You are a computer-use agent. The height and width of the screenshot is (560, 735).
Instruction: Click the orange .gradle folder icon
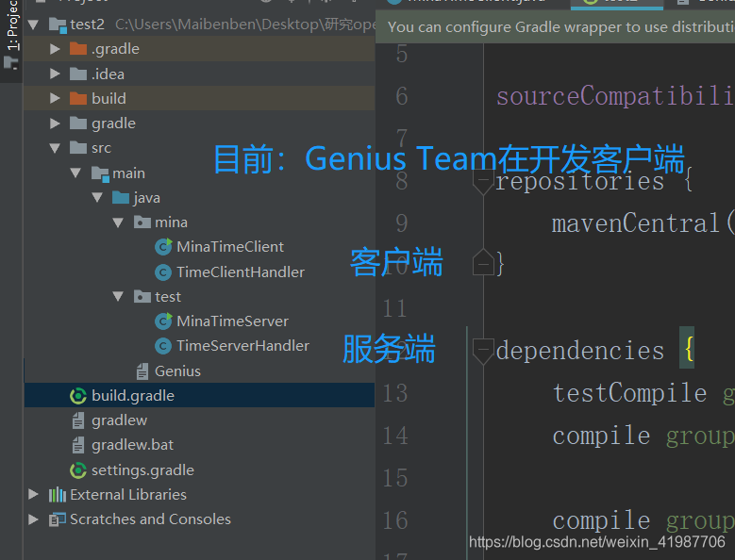coord(77,49)
